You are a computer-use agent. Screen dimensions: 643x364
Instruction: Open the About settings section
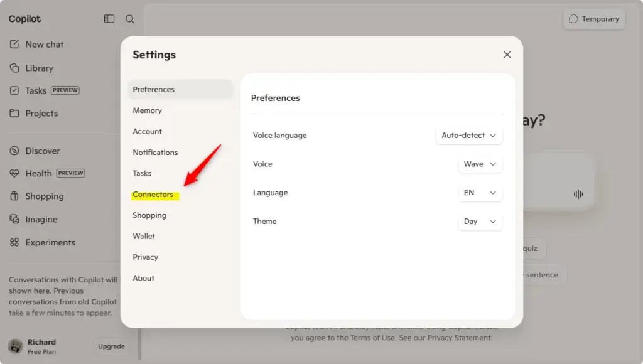click(144, 278)
